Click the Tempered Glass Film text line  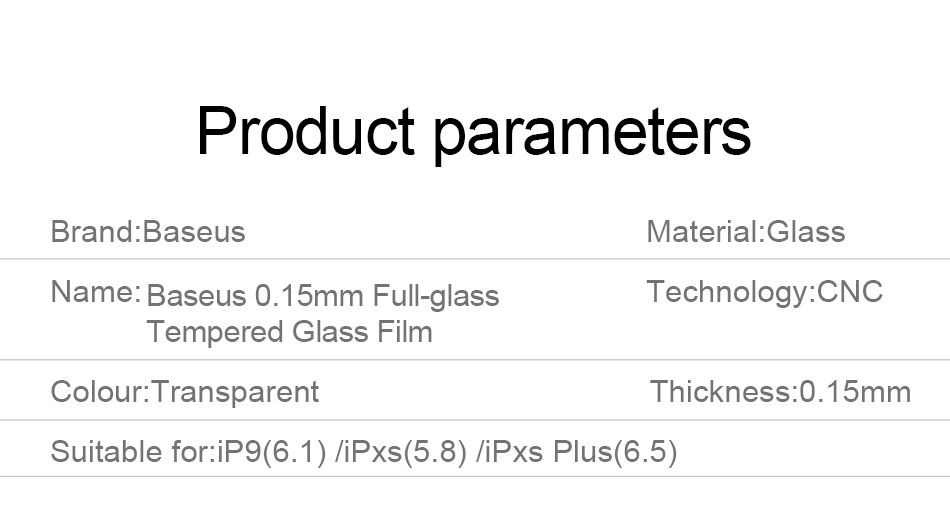[x=290, y=331]
